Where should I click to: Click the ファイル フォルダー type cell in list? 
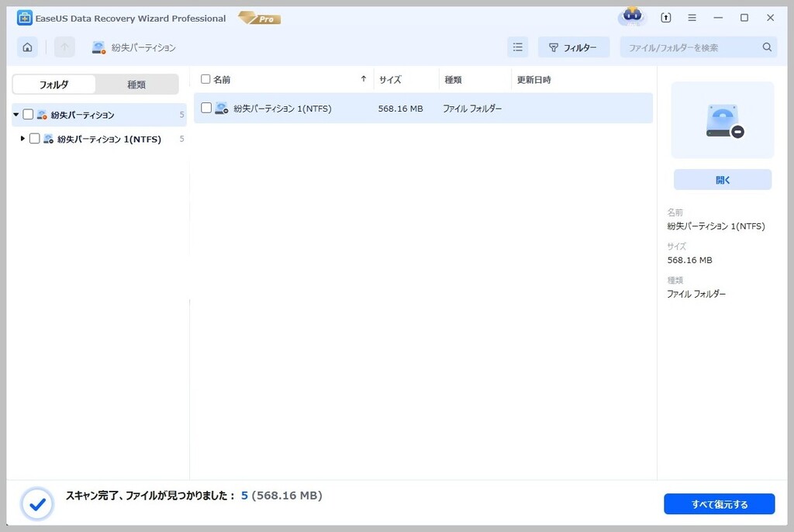click(472, 109)
